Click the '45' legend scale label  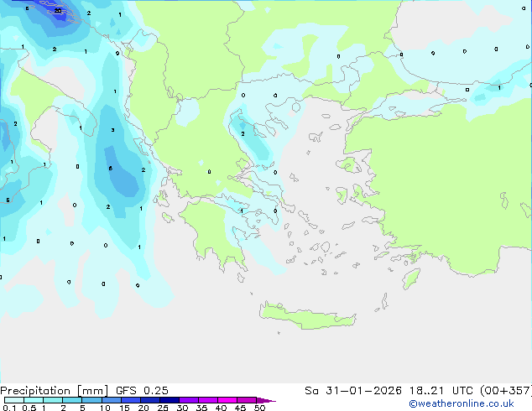coord(240,408)
